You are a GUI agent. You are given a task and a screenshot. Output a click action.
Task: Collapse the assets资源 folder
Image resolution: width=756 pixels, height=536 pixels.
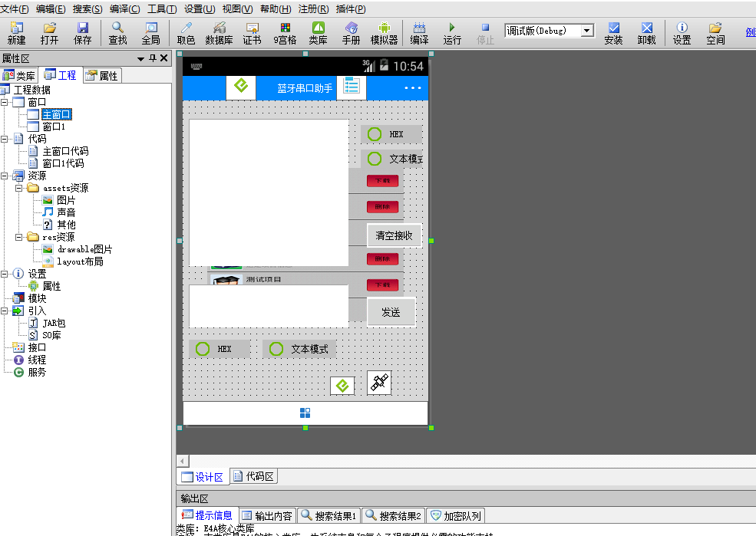click(18, 188)
